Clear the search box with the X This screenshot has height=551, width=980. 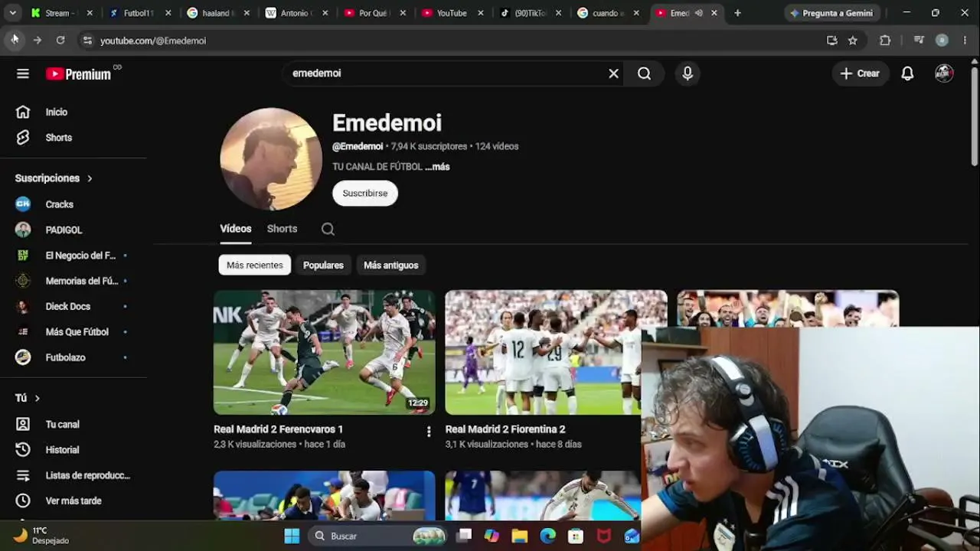[613, 73]
